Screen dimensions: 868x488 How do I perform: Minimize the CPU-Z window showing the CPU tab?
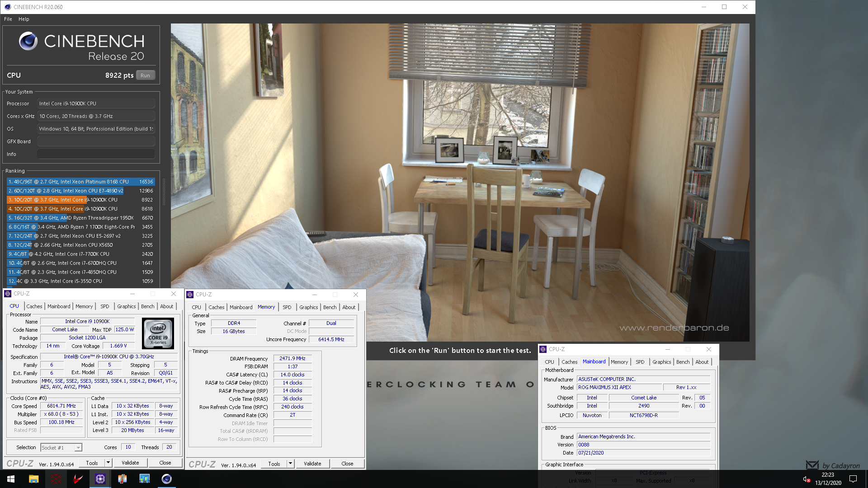coord(132,294)
